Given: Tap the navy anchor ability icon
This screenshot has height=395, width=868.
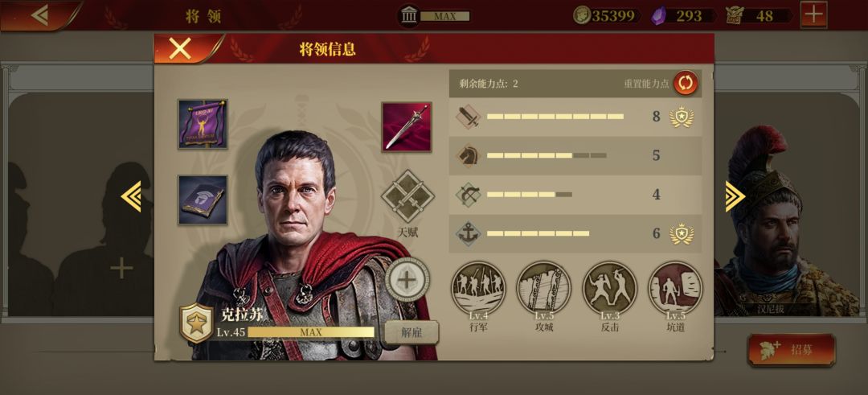Looking at the screenshot, I should pyautogui.click(x=469, y=233).
